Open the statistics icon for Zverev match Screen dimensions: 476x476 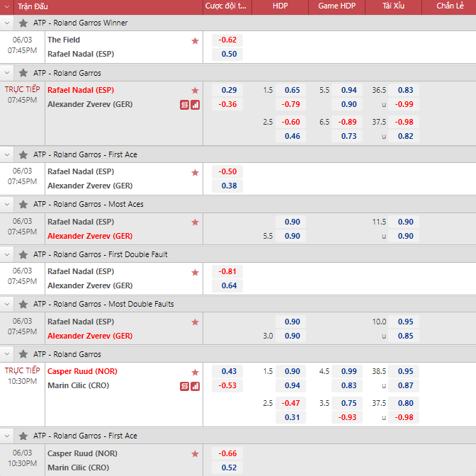pos(195,105)
